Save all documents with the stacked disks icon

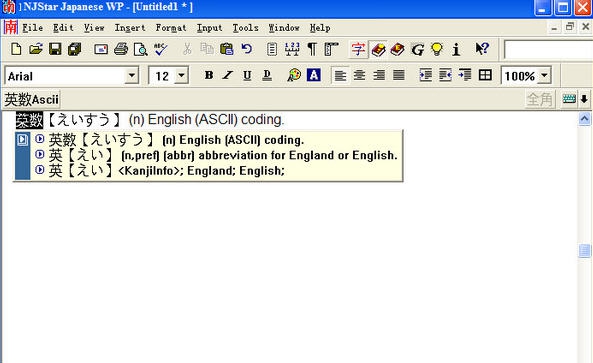(x=75, y=49)
